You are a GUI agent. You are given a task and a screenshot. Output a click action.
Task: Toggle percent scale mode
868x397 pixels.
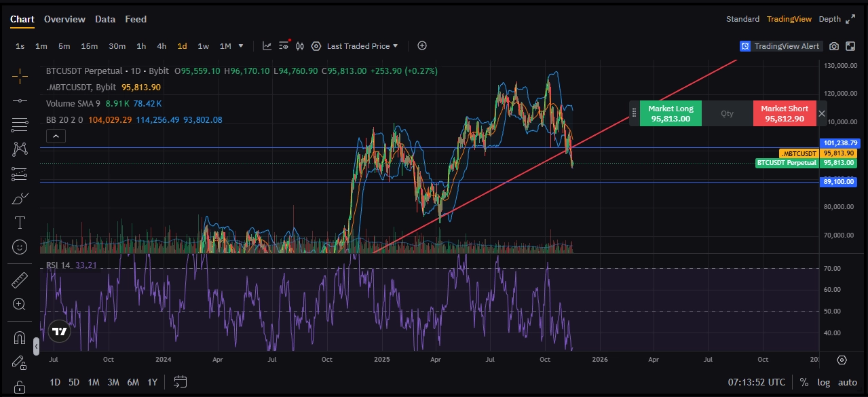[804, 382]
